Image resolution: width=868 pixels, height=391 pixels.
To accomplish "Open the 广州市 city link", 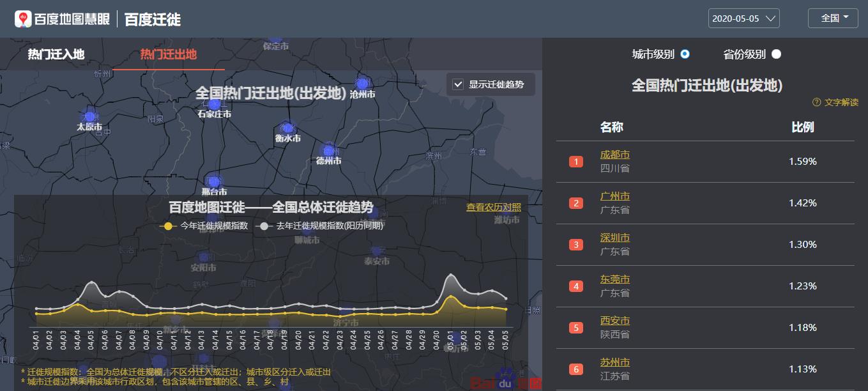I will [x=615, y=196].
